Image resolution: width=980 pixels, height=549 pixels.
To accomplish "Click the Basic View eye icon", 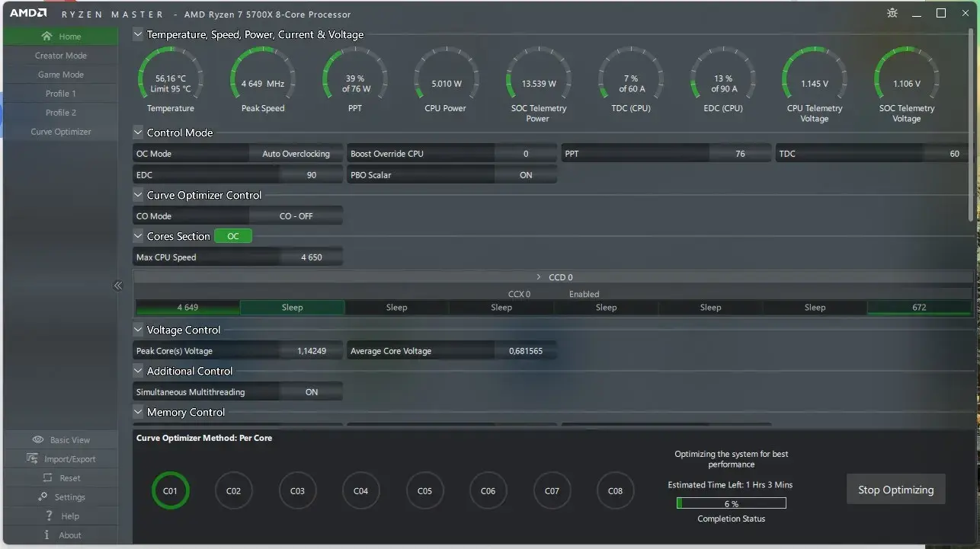I will pyautogui.click(x=38, y=440).
